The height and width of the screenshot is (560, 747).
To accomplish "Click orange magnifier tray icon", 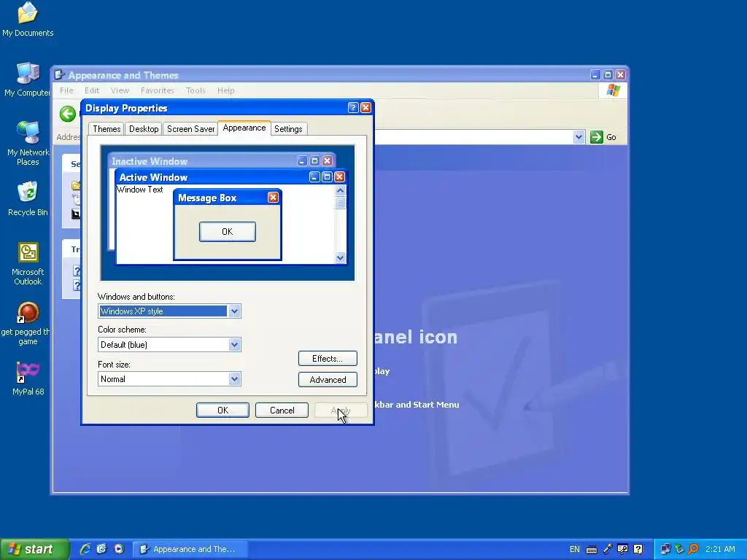I will (694, 549).
